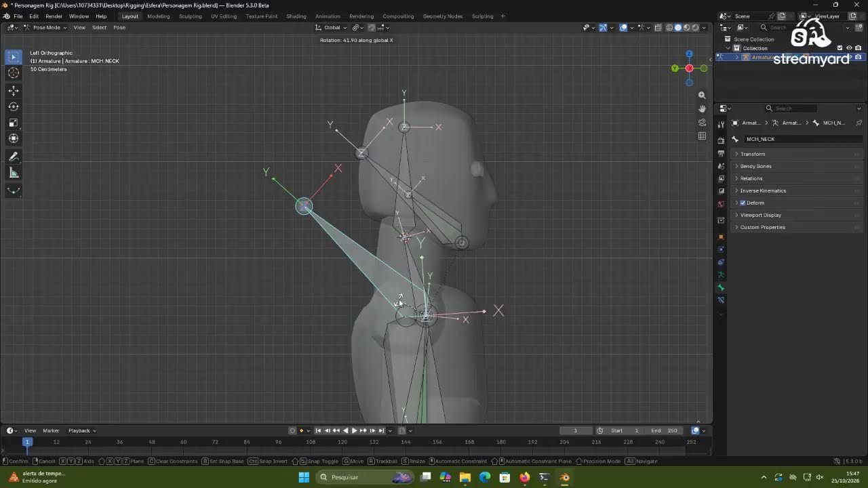Open the Render properties tab
868x488 pixels.
click(x=721, y=140)
